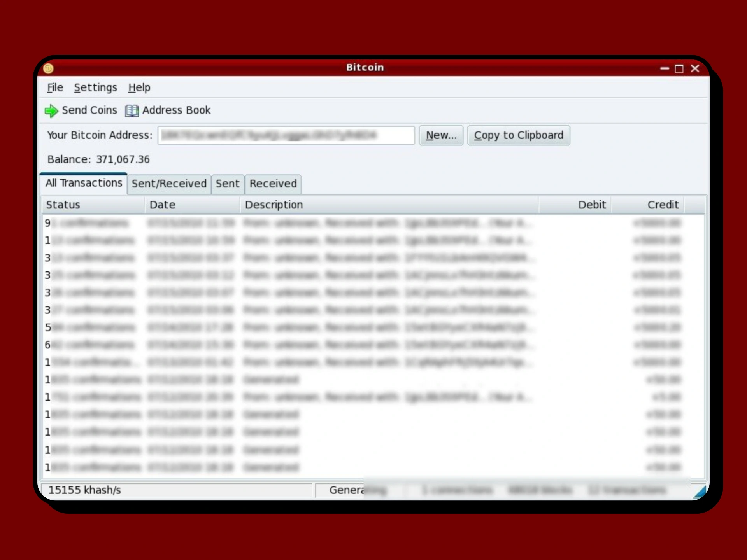Switch to the Sent tab
The width and height of the screenshot is (747, 560).
coord(228,184)
